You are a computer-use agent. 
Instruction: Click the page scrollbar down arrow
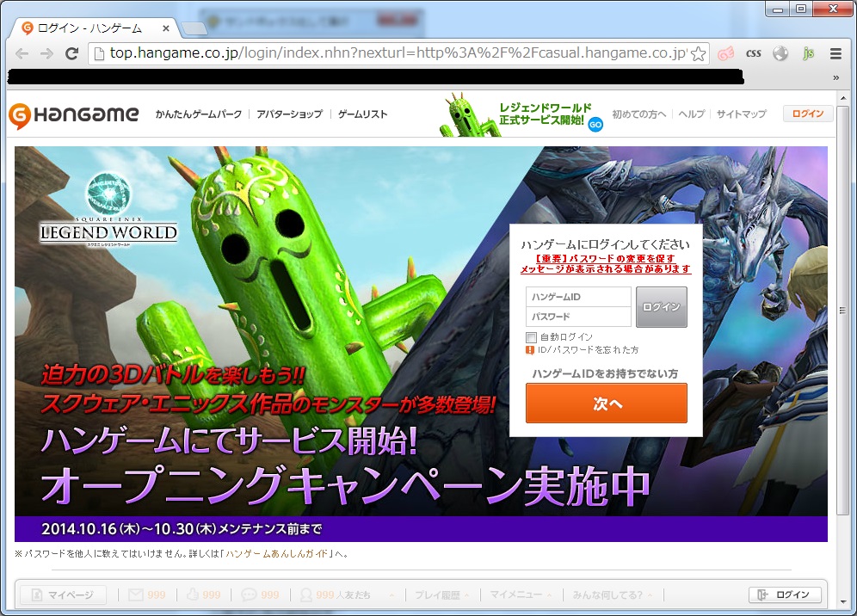point(842,603)
